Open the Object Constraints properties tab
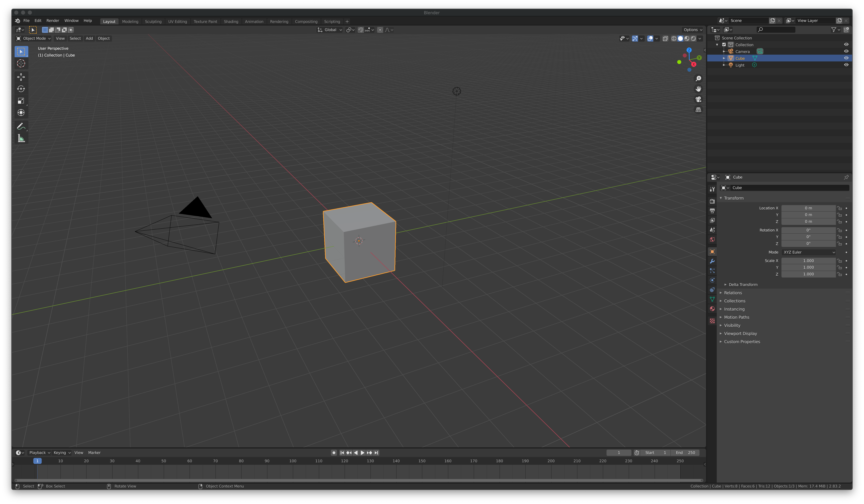The width and height of the screenshot is (864, 504). tap(712, 290)
